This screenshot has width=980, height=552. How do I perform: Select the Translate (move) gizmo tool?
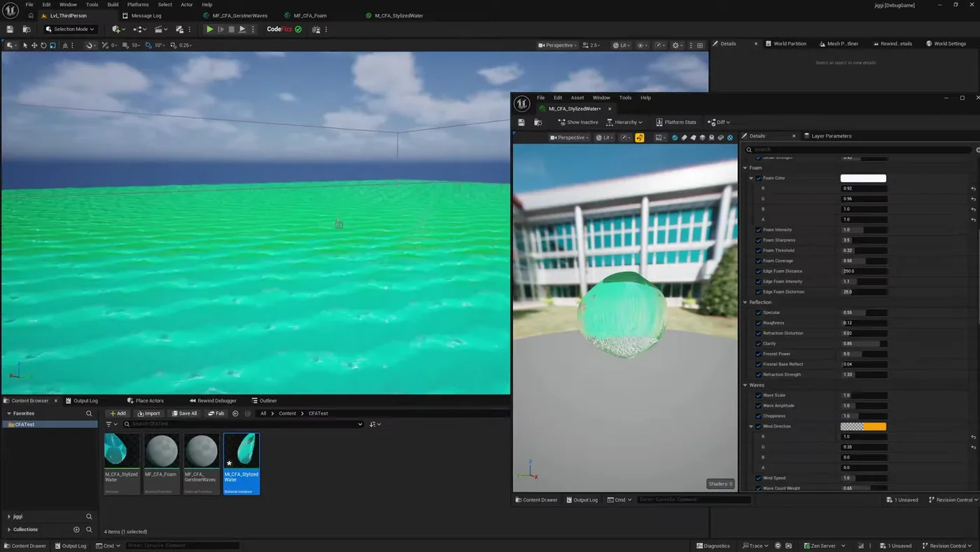(x=34, y=46)
